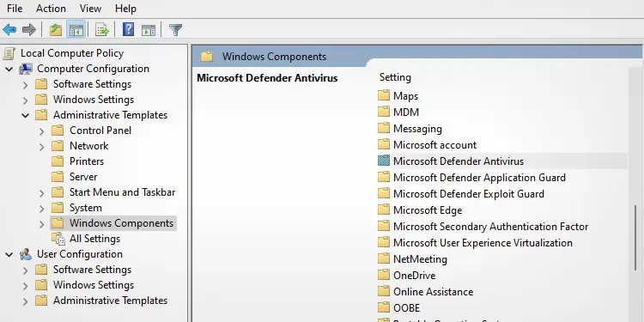Open the Action menu
The width and height of the screenshot is (644, 322).
[x=51, y=9]
